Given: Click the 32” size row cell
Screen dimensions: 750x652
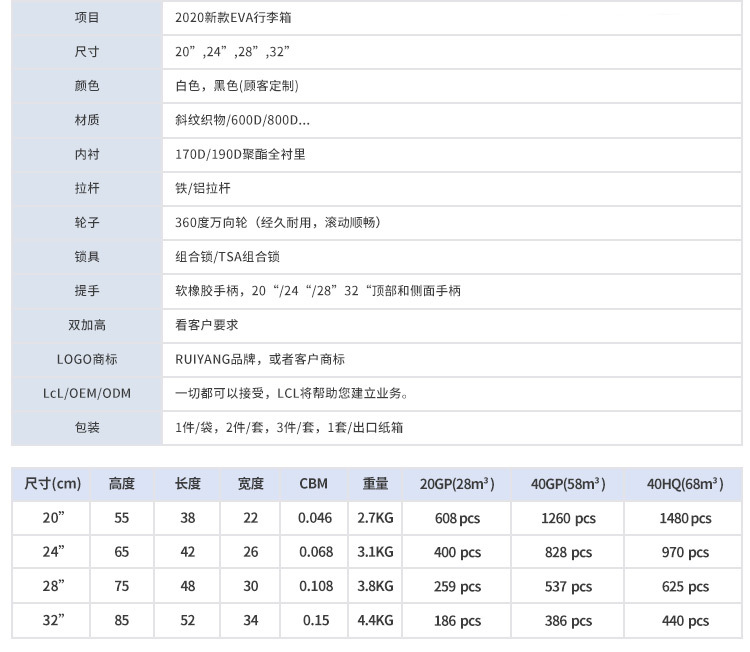Looking at the screenshot, I should click(53, 620).
